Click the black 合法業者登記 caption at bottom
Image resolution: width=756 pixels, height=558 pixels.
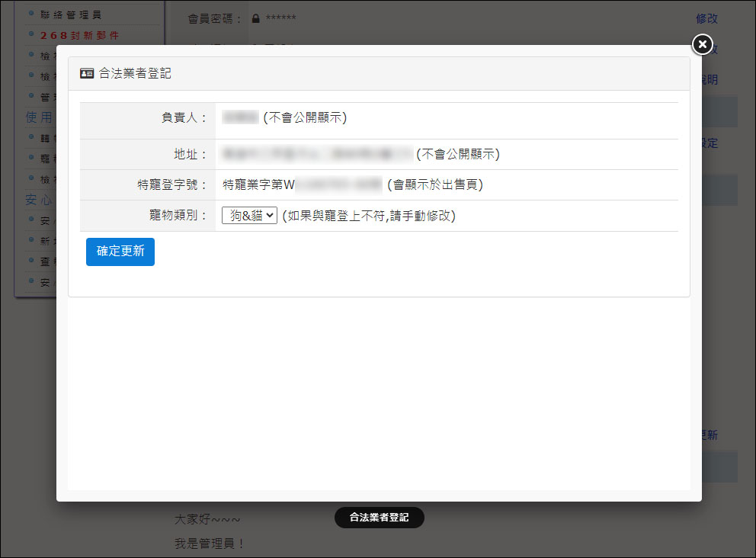coord(379,517)
